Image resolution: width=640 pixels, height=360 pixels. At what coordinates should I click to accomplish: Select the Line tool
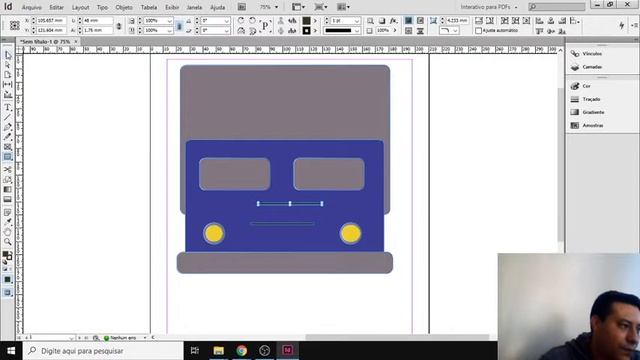click(x=8, y=117)
